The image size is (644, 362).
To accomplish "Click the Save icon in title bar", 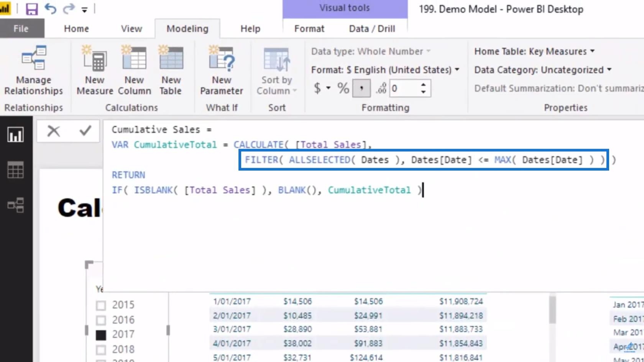I will (x=32, y=9).
